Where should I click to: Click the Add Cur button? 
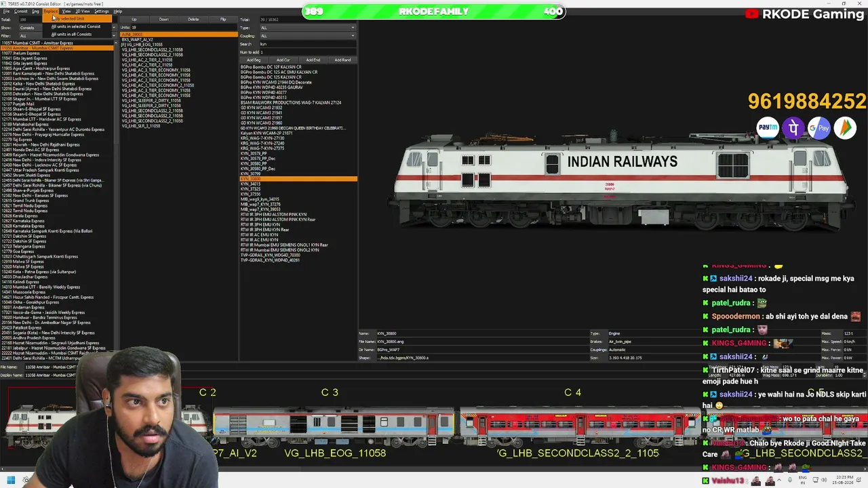283,60
